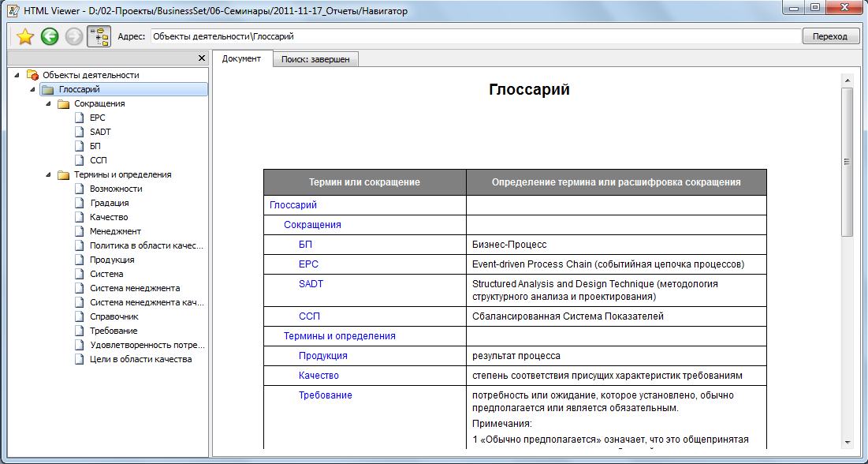Screen dimensions: 868x464
Task: Close the left navigation tree panel
Action: [202, 58]
